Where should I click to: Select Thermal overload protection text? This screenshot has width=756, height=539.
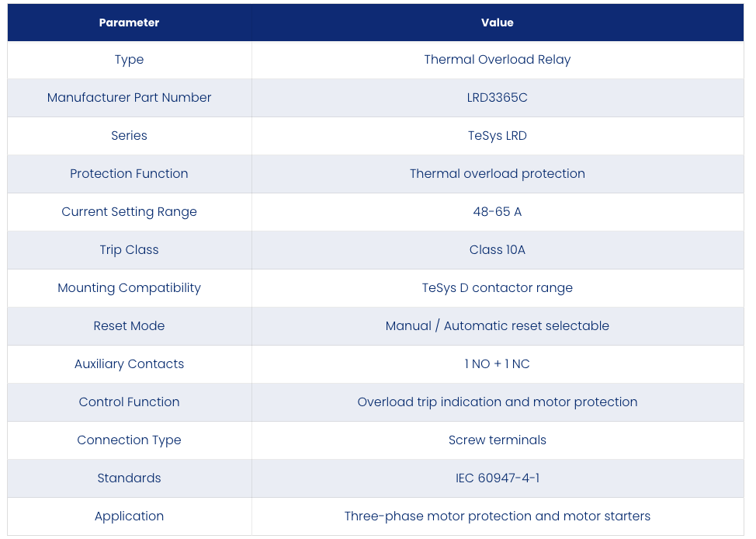coord(497,174)
